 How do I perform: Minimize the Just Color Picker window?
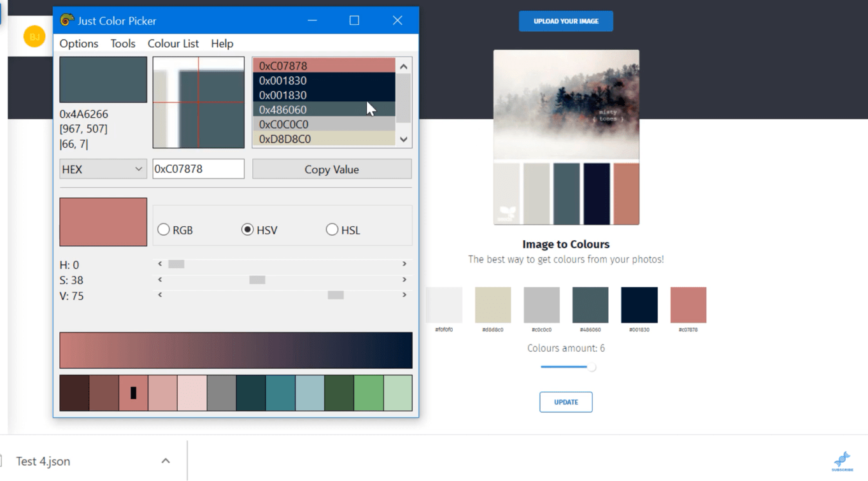click(312, 20)
